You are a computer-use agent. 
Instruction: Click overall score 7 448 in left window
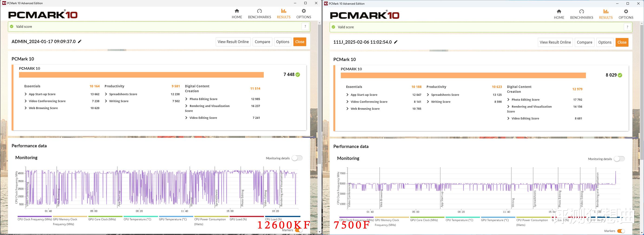click(x=289, y=74)
